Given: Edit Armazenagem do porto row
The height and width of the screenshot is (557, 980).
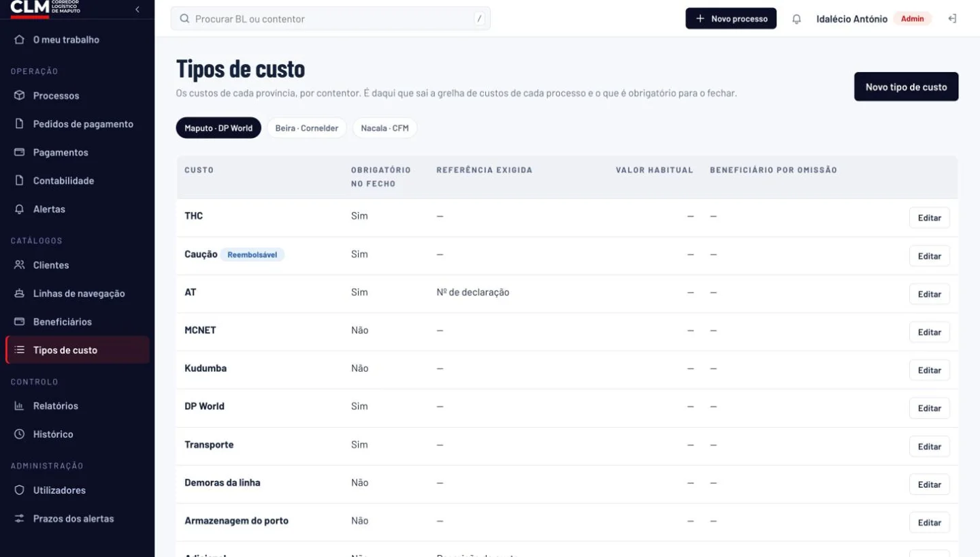Looking at the screenshot, I should point(929,523).
